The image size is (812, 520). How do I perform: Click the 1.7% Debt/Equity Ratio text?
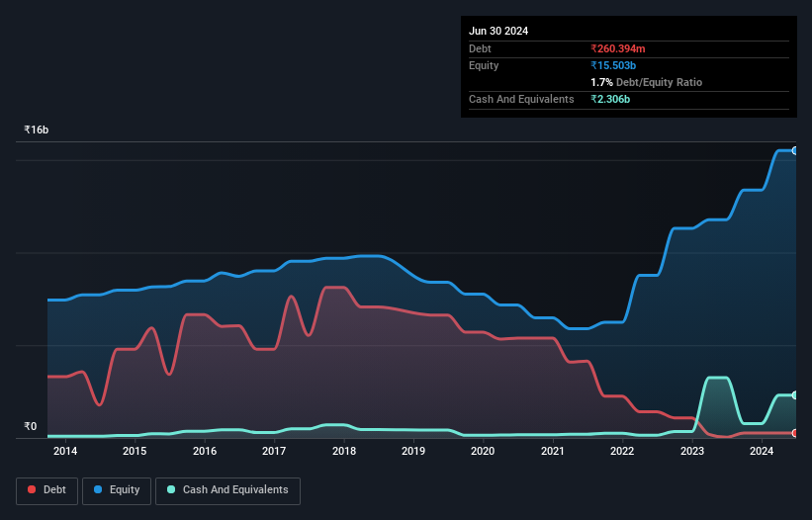point(646,82)
